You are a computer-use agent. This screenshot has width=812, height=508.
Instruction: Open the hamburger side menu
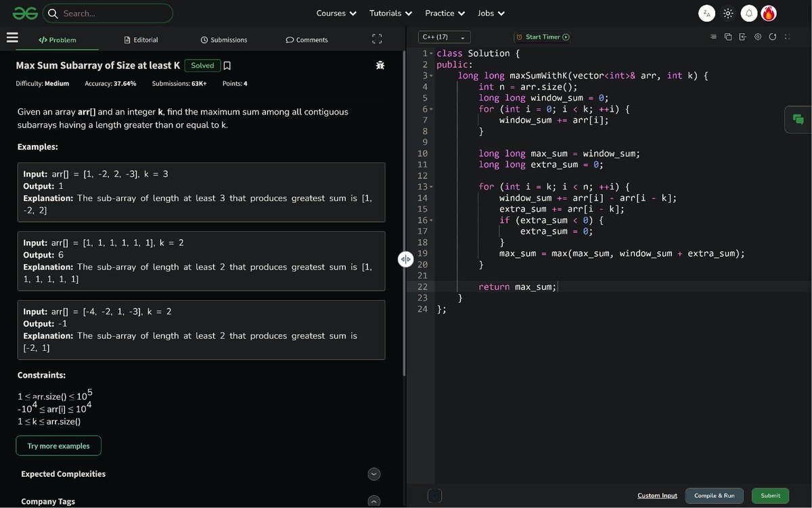click(12, 38)
